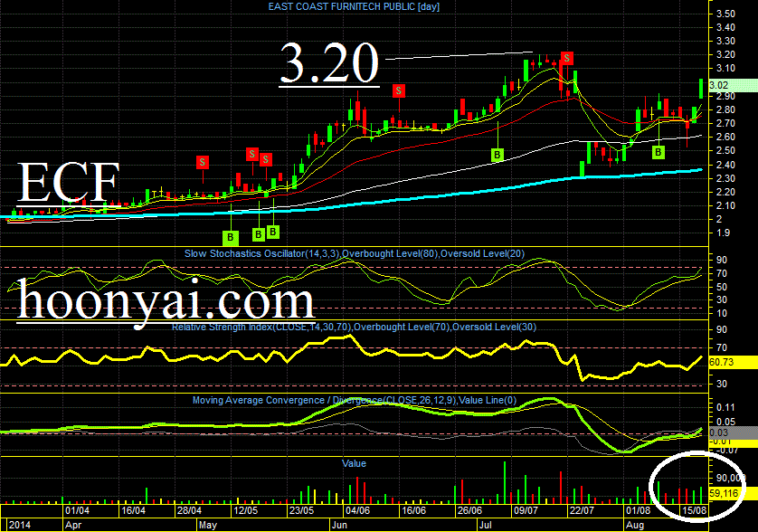Click the Aug month label
Viewport: 758px width, 532px height.
(x=635, y=525)
